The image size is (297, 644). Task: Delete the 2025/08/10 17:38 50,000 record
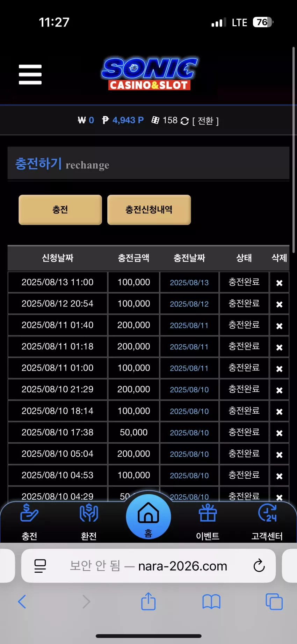tap(279, 433)
